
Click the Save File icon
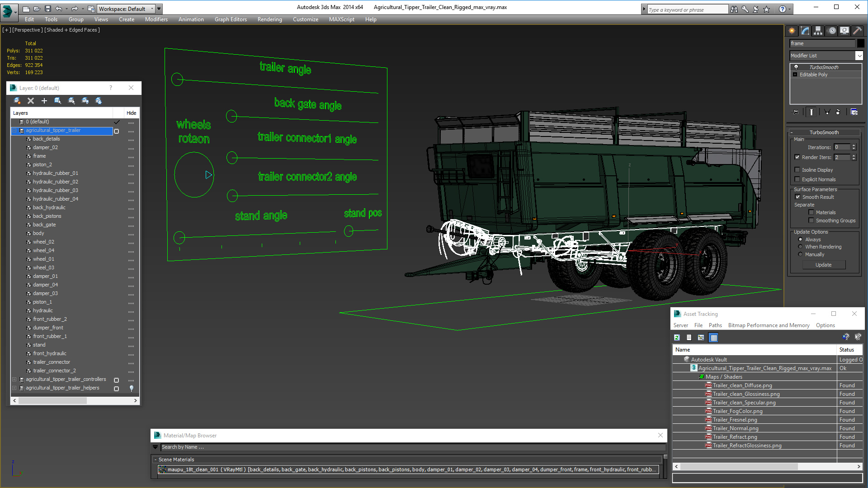(x=47, y=9)
